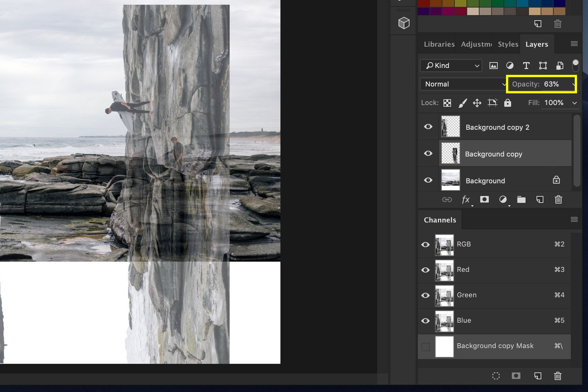Click the Create new group folder icon
The height and width of the screenshot is (392, 588).
coord(521,200)
